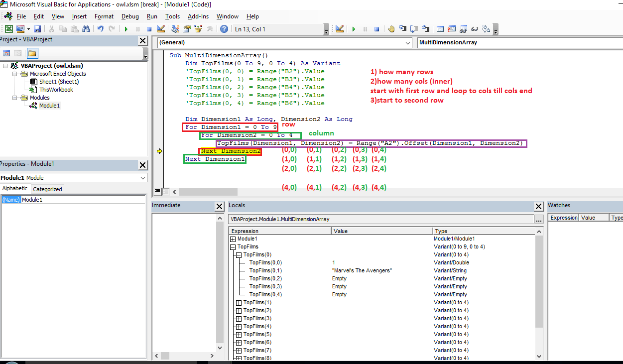
Task: Select the Categorized properties tab
Action: [x=47, y=189]
